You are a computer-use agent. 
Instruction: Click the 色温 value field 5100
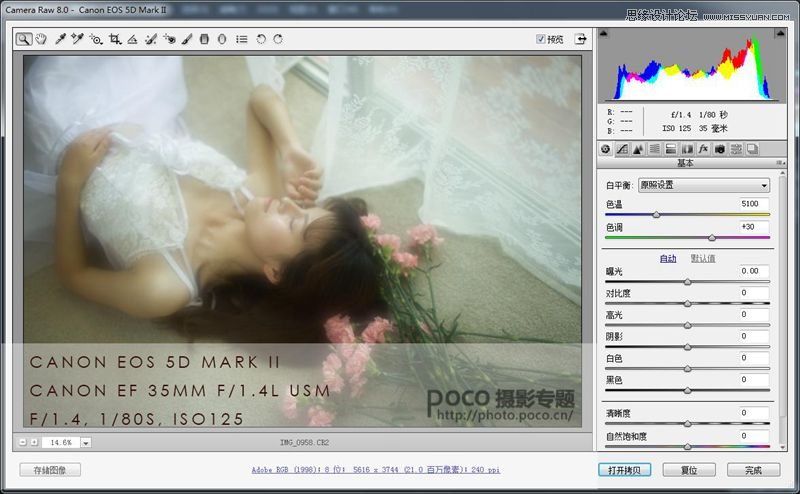point(754,204)
